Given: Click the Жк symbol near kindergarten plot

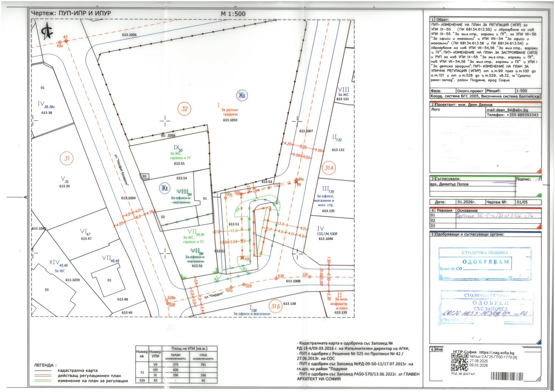Looking at the screenshot, I should tap(241, 95).
